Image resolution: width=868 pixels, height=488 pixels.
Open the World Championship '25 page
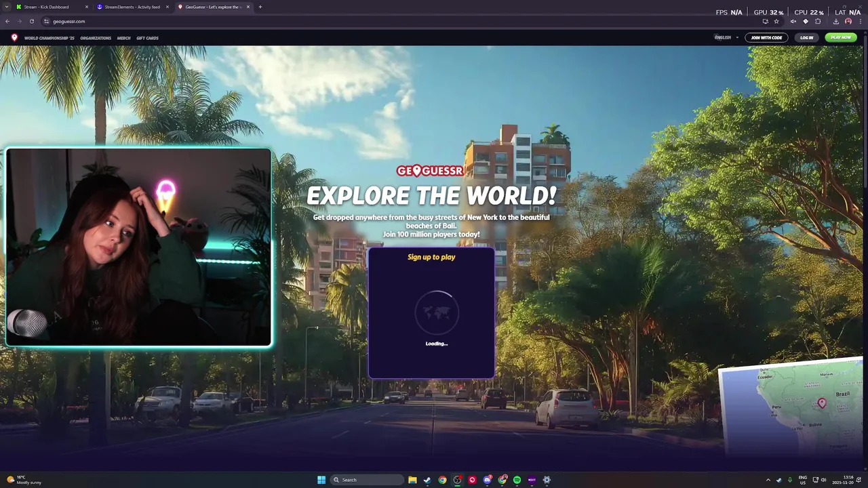coord(49,38)
